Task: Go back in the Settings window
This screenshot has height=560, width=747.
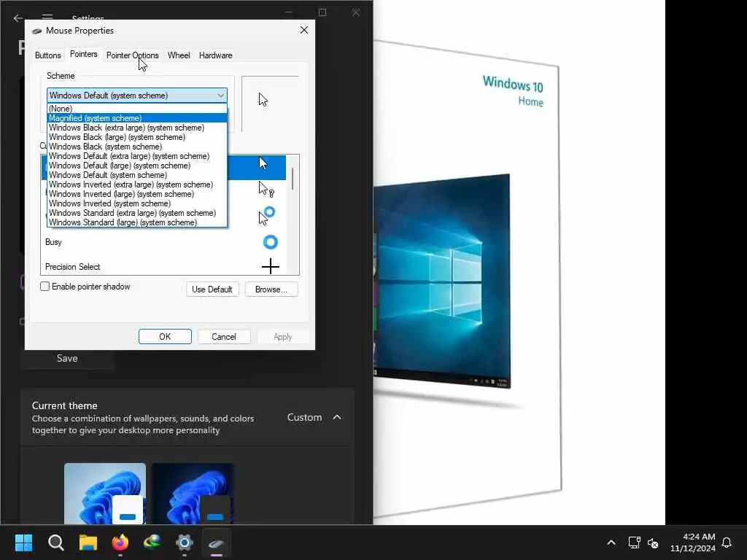Action: point(18,17)
